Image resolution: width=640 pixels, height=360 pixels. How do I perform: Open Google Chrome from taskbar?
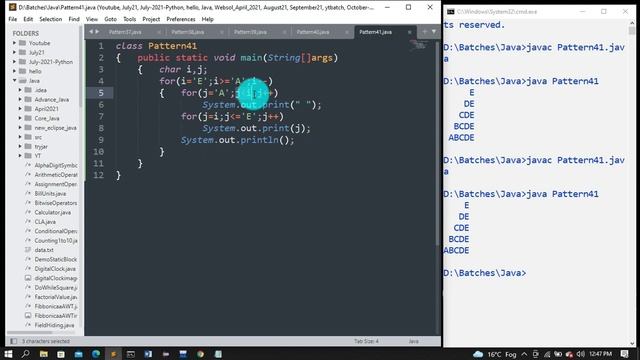click(x=200, y=354)
